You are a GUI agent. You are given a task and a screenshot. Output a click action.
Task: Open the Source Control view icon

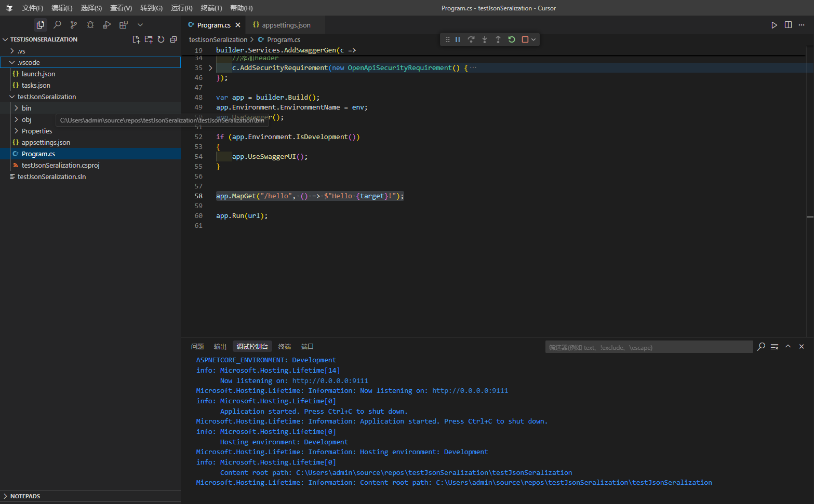(x=74, y=25)
